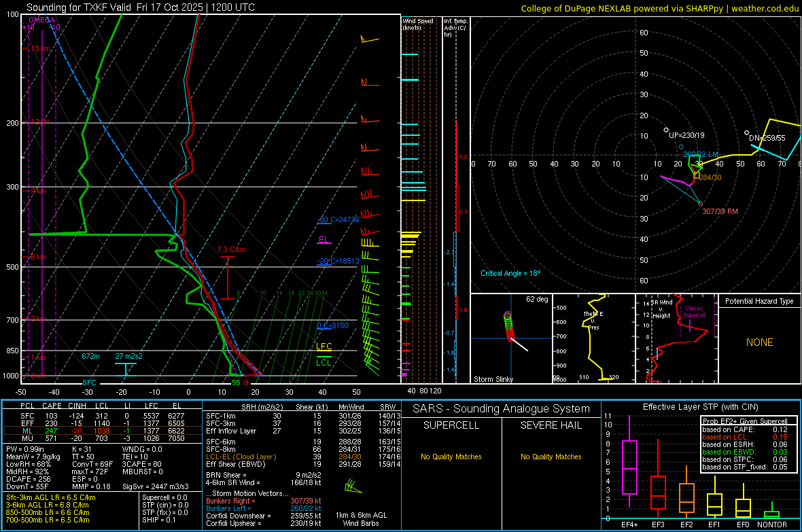Screen dimensions: 802x532
Task: Click the -30 C=24736' level label
Action: coord(339,219)
